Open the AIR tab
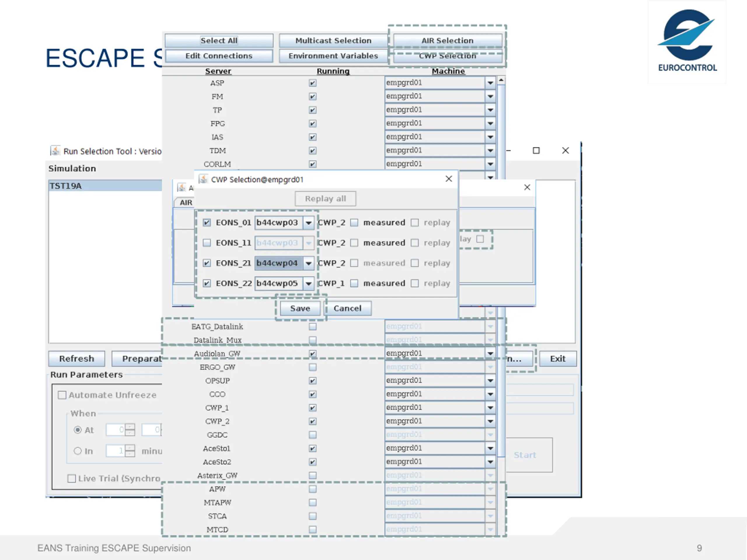747x560 pixels. click(185, 202)
